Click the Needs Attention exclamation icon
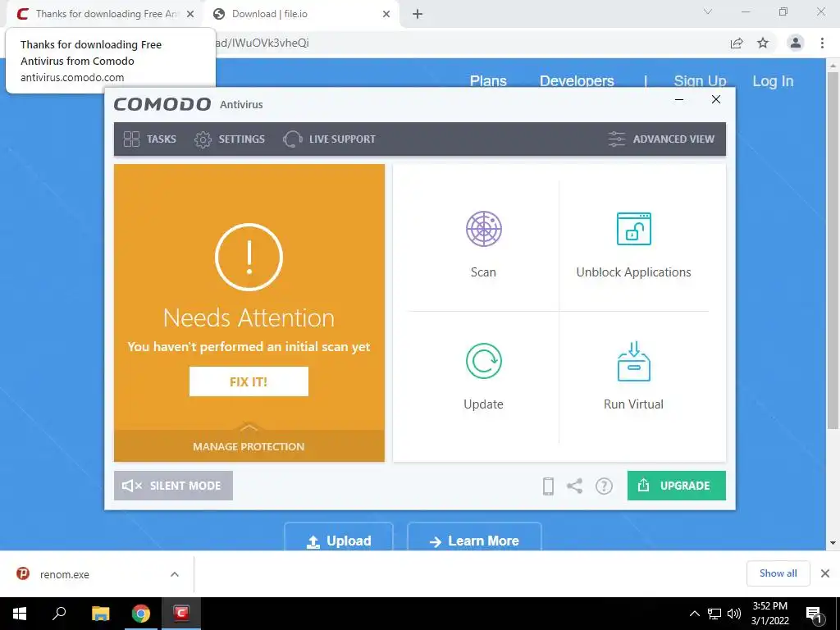Viewport: 840px width, 630px height. pyautogui.click(x=249, y=257)
